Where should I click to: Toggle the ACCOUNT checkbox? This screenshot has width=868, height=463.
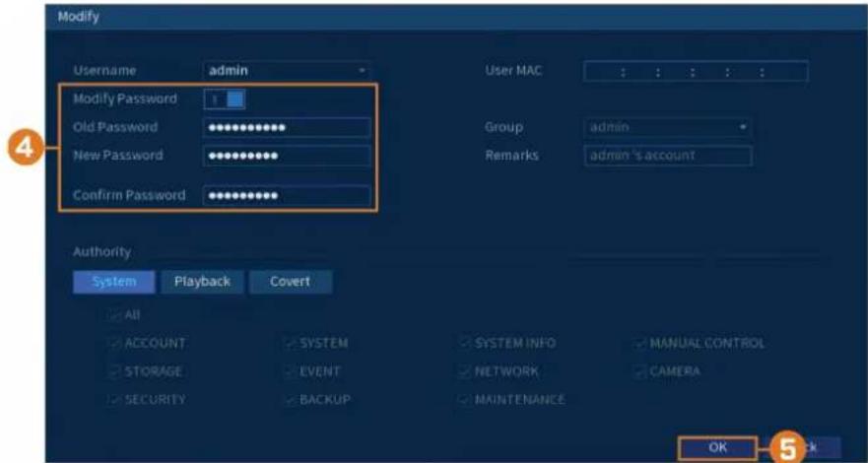[114, 343]
